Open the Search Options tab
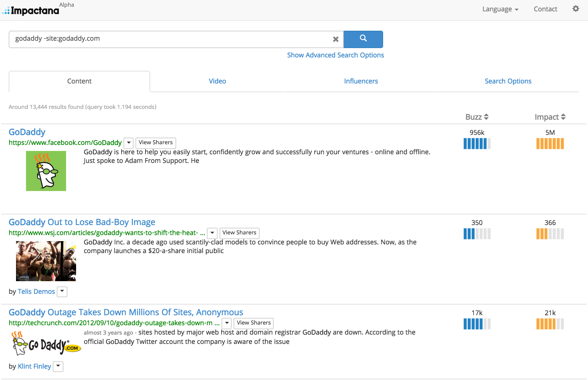This screenshot has width=588, height=380. pyautogui.click(x=508, y=81)
